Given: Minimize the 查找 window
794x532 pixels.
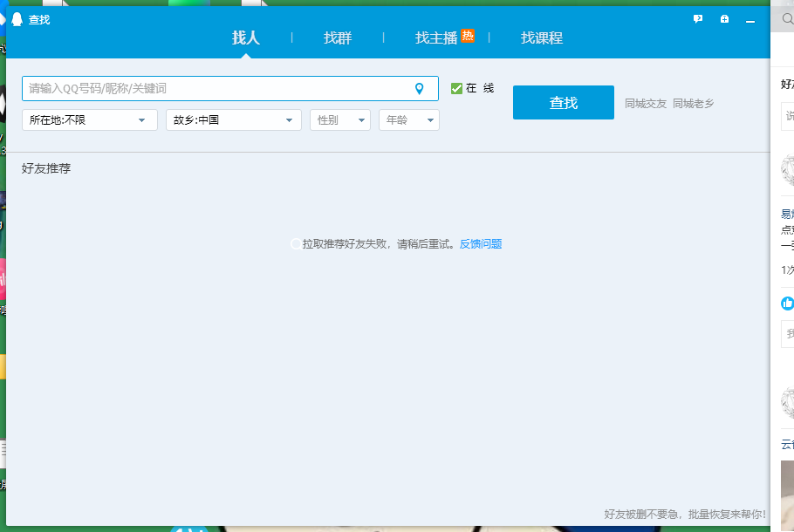Looking at the screenshot, I should 750,20.
